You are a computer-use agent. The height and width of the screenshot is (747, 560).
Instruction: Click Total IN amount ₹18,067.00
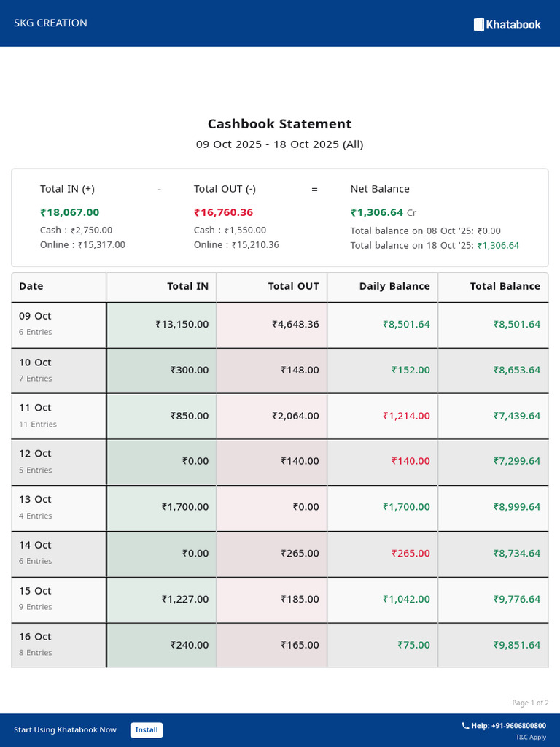click(69, 212)
